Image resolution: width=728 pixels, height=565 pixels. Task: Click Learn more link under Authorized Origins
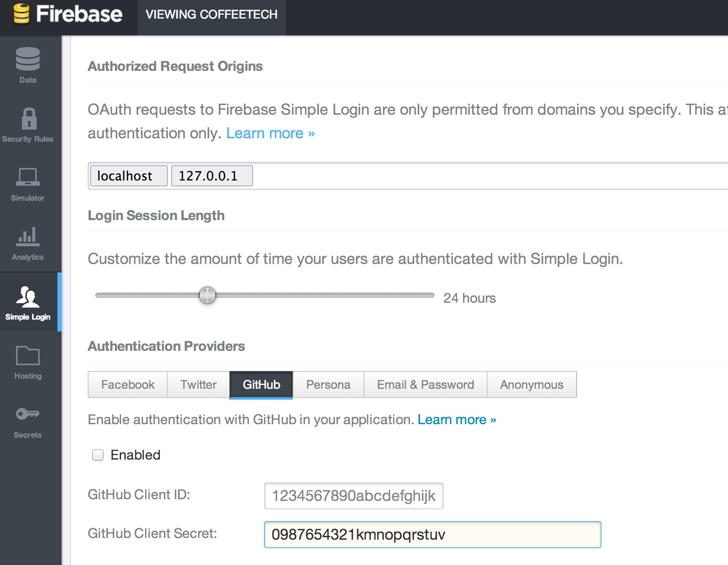point(270,133)
